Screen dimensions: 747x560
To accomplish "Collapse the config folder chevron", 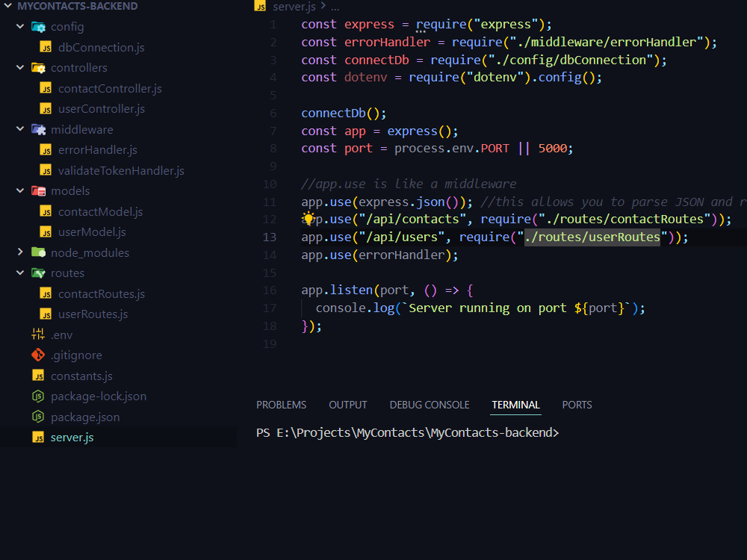I will (20, 26).
